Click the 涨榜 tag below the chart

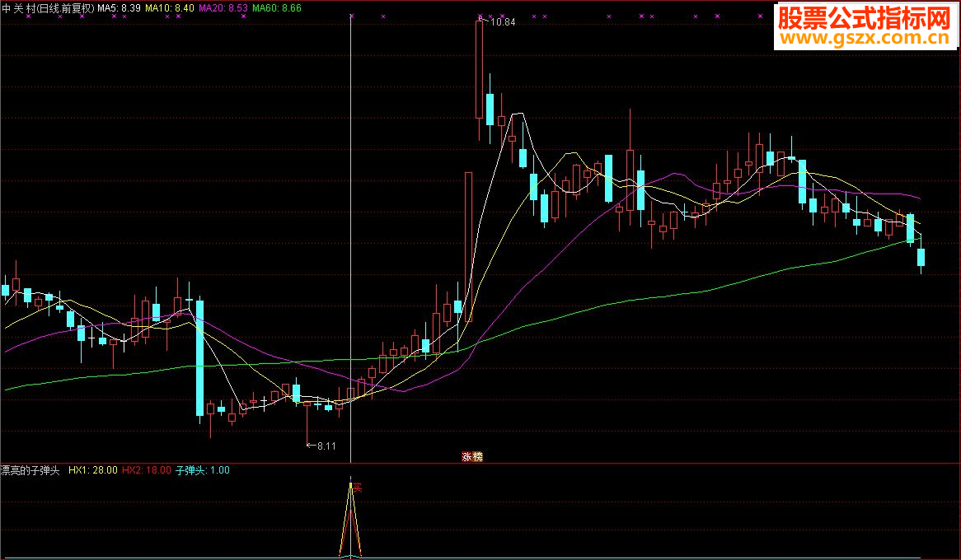pos(472,456)
